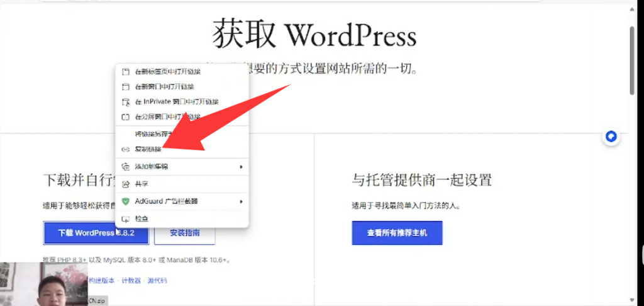Choose 检查 inspect entry
The height and width of the screenshot is (306, 644).
182,219
